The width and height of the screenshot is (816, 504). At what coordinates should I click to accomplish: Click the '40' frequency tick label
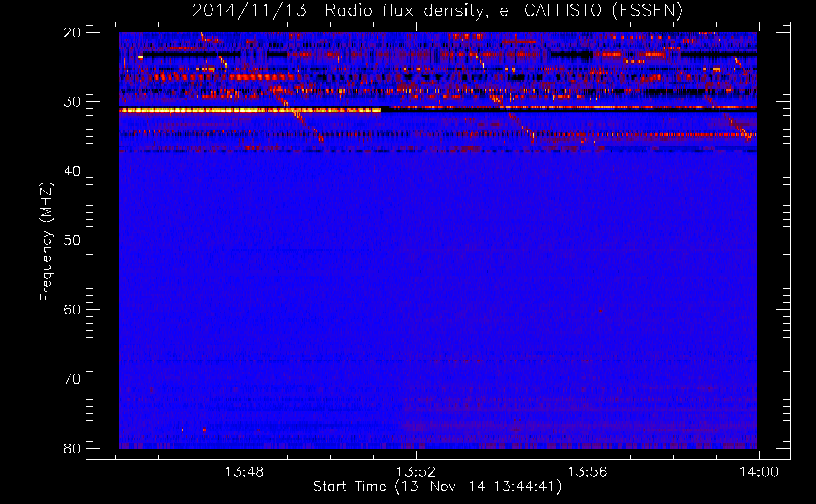(73, 171)
